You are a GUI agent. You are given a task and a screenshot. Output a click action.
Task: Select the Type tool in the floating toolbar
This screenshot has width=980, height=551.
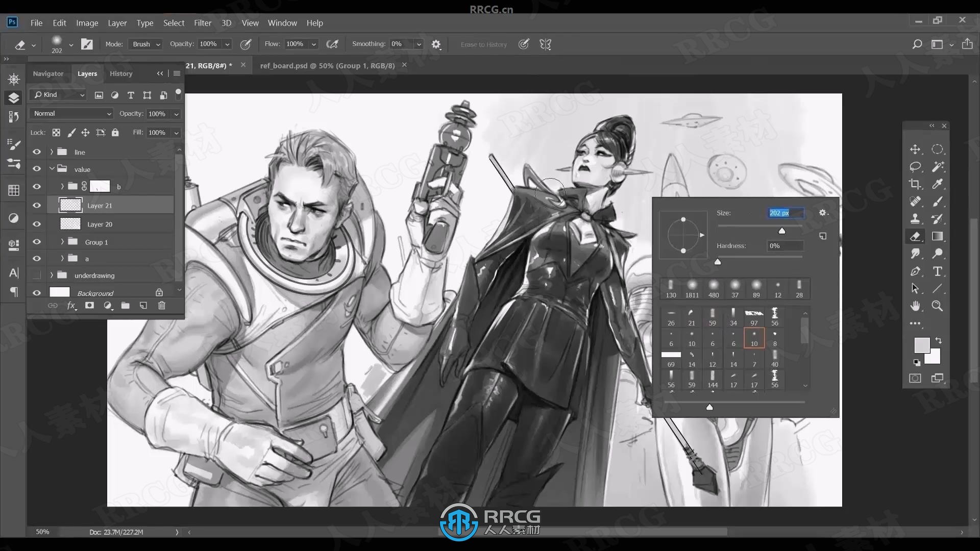point(937,271)
